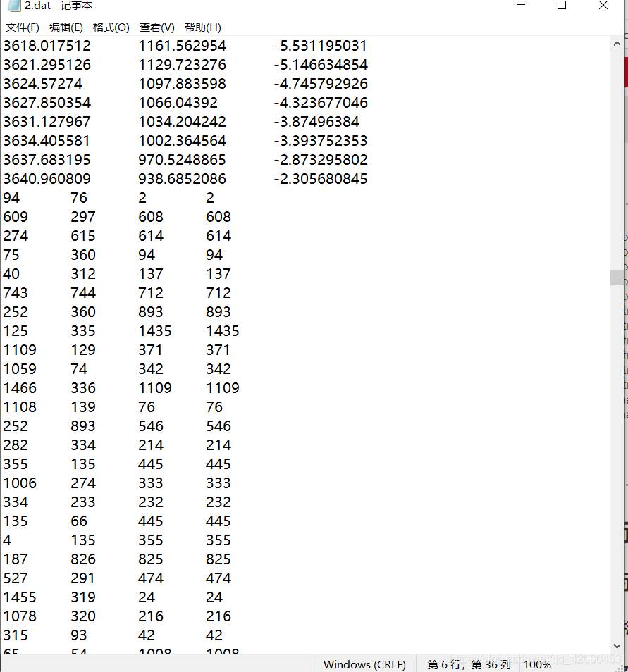
Task: Open the 格式(O) menu
Action: click(111, 27)
